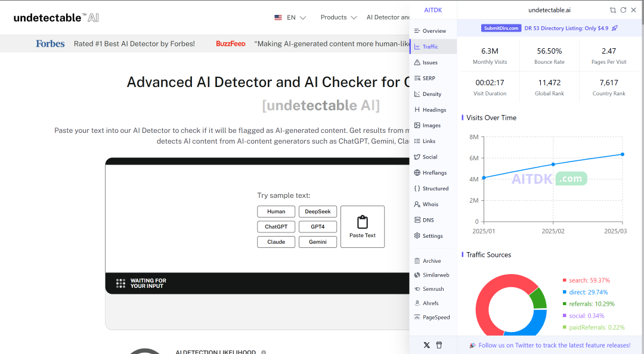Click the Whois person-search icon
Image resolution: width=644 pixels, height=354 pixels.
coord(417,204)
